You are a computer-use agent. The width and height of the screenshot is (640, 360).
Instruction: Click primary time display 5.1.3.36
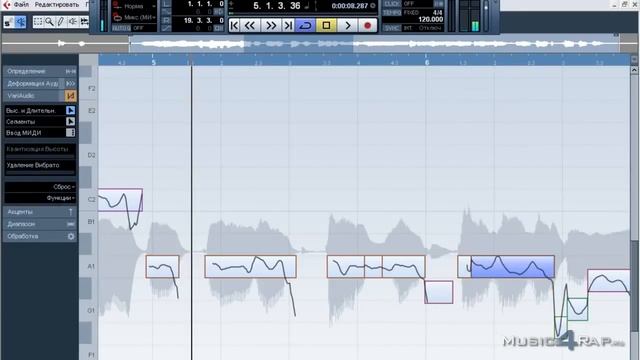pyautogui.click(x=276, y=6)
